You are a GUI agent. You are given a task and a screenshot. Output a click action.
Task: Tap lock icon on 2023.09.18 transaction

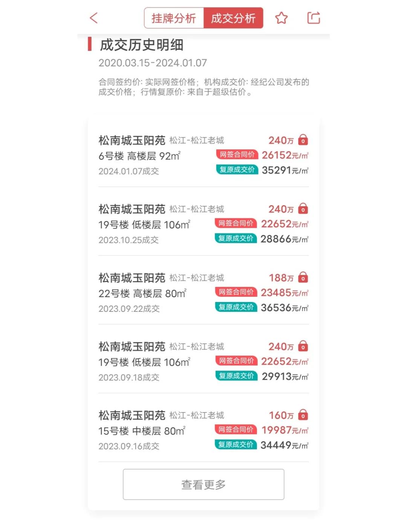(x=303, y=346)
